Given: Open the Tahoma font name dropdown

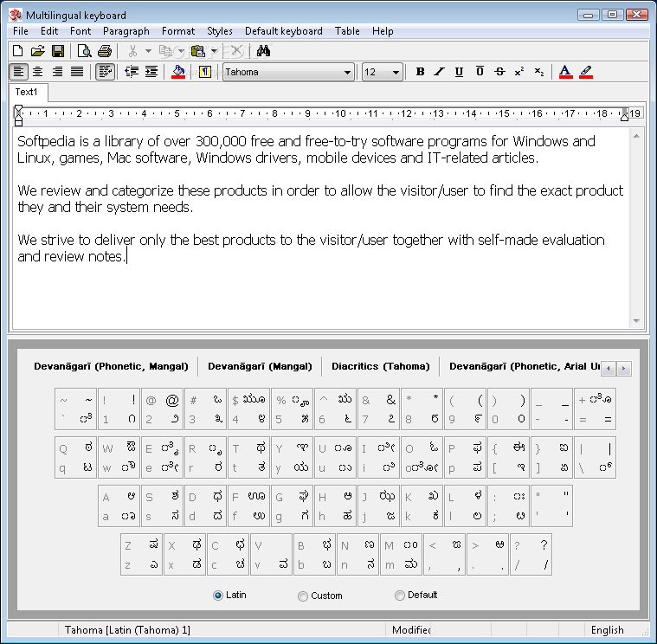Looking at the screenshot, I should pos(347,72).
